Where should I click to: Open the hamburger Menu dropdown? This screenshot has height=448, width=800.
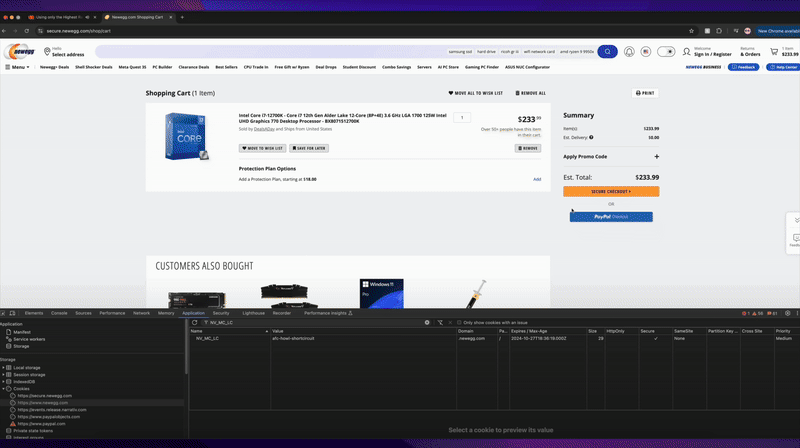[x=18, y=67]
